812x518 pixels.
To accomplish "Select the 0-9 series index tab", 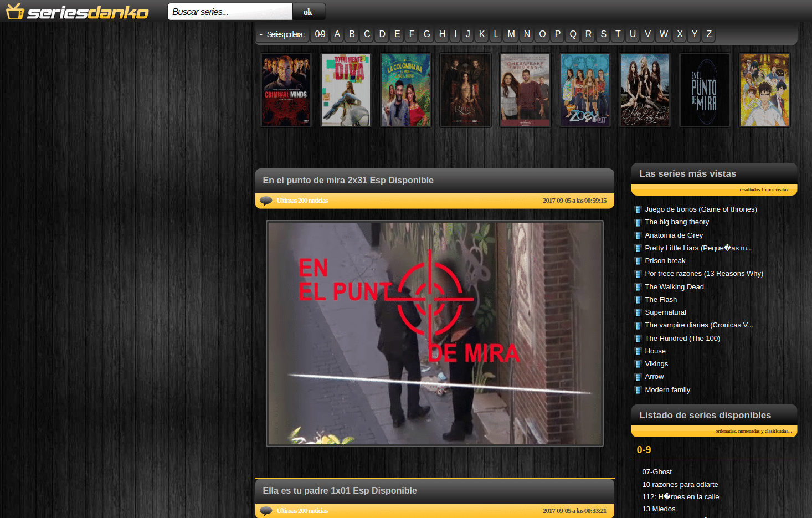I will (x=320, y=34).
